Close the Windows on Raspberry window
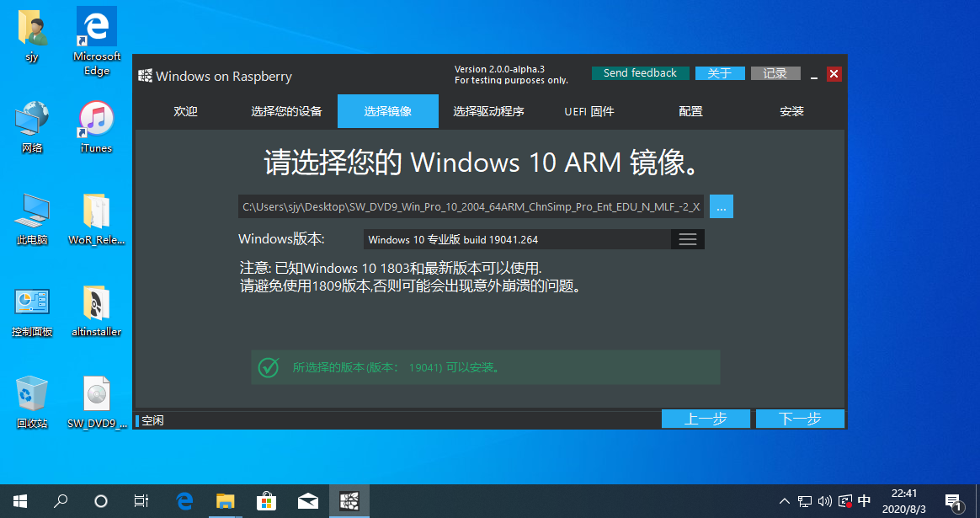The width and height of the screenshot is (980, 518). click(834, 74)
